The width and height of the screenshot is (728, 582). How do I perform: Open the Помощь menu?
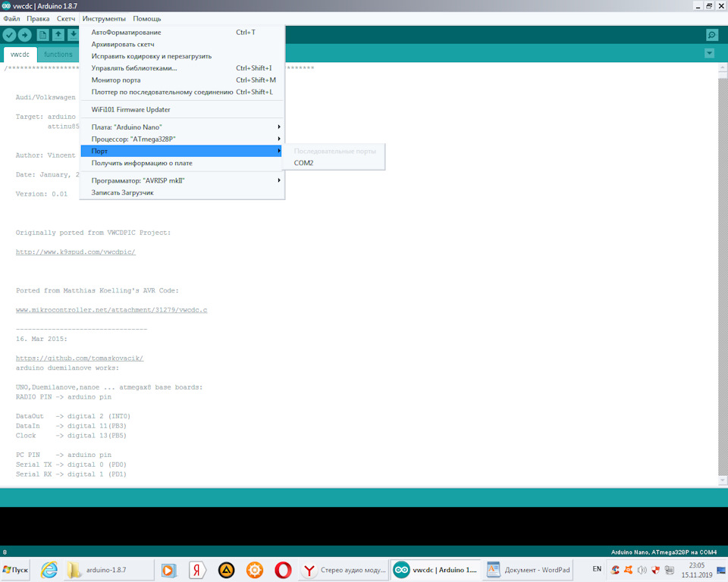[147, 18]
